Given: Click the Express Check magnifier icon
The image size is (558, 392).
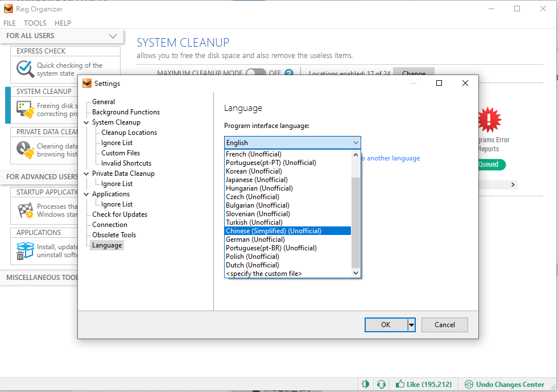Looking at the screenshot, I should pos(25,69).
